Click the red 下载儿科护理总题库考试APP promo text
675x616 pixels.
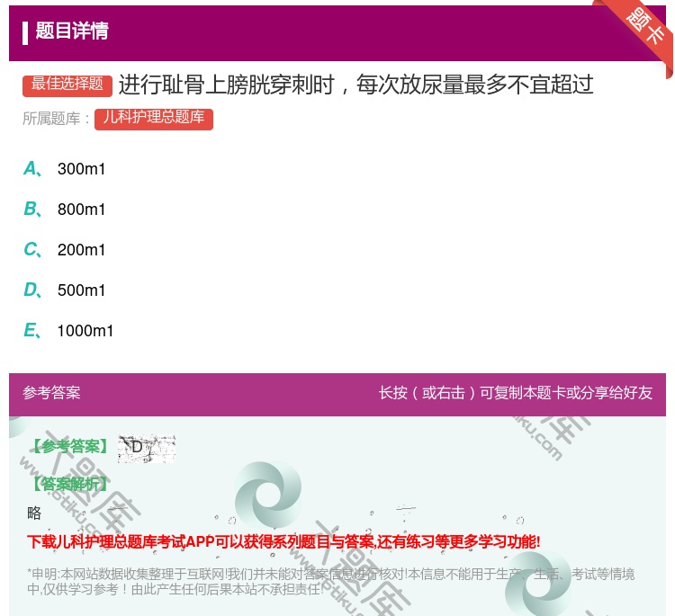[x=283, y=541]
